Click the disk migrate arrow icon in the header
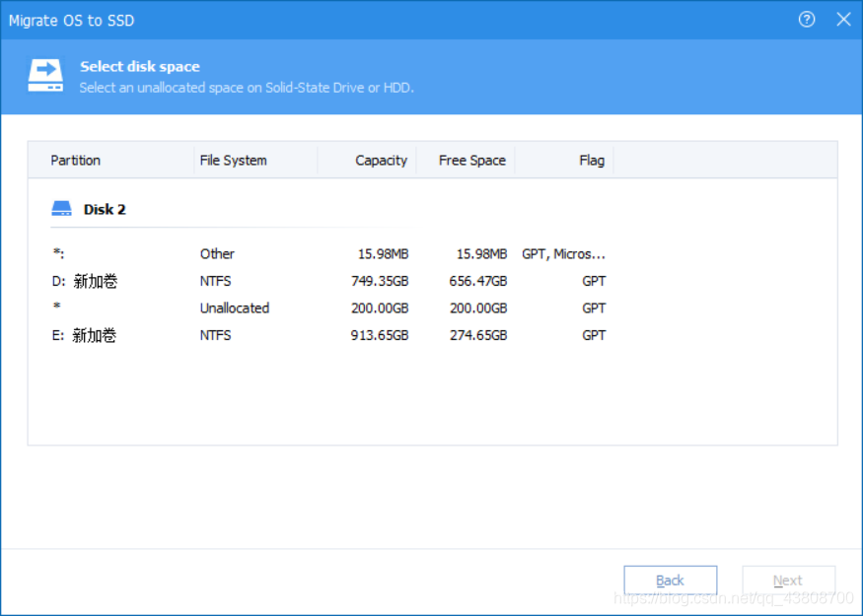The height and width of the screenshot is (616, 863). tap(45, 76)
